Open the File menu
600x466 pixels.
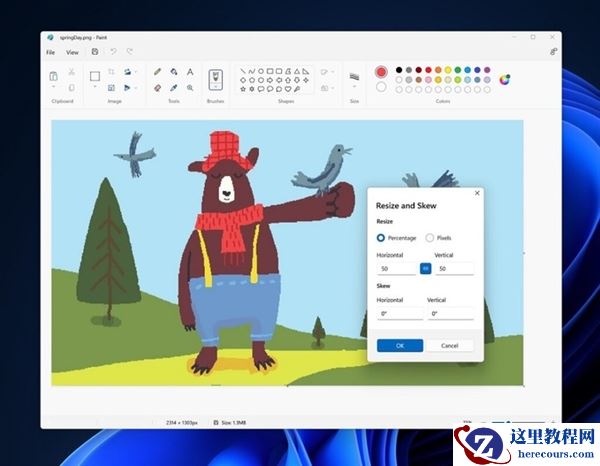[50, 52]
